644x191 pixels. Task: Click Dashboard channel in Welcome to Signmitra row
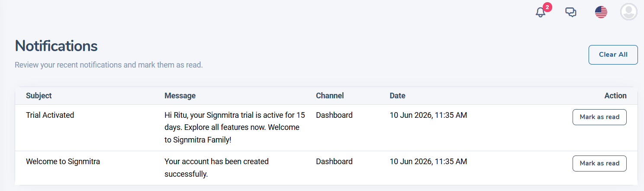tap(334, 162)
